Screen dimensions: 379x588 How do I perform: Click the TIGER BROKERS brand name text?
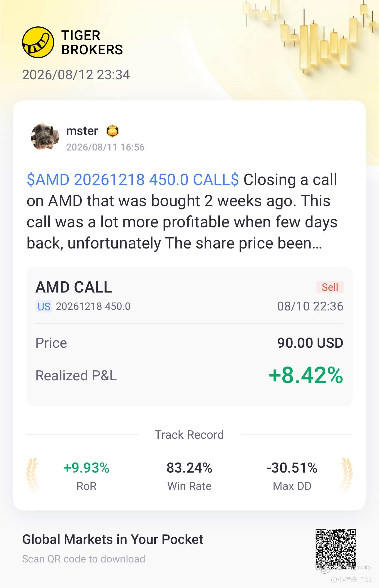[x=92, y=43]
